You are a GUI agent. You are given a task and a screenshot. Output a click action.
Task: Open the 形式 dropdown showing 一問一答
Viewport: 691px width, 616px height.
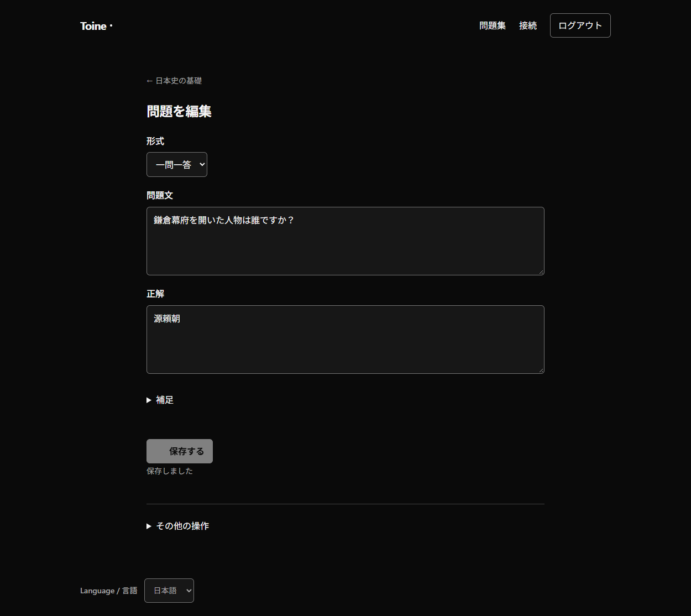coord(177,165)
